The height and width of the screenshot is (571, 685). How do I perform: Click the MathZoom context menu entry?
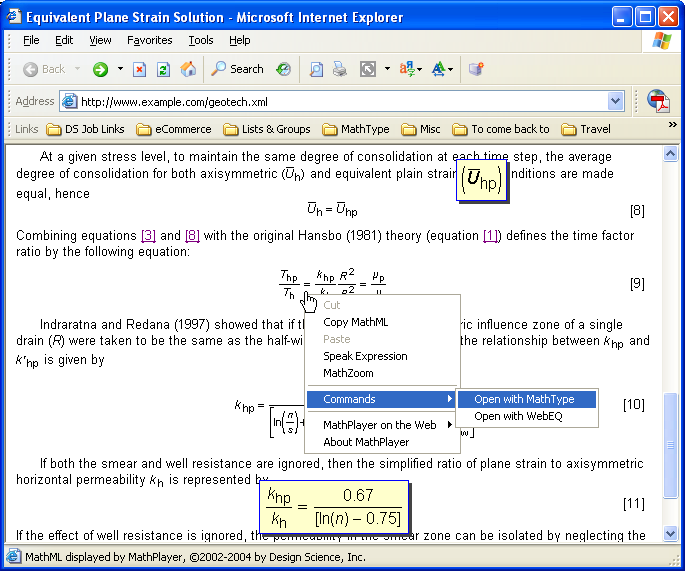(348, 373)
